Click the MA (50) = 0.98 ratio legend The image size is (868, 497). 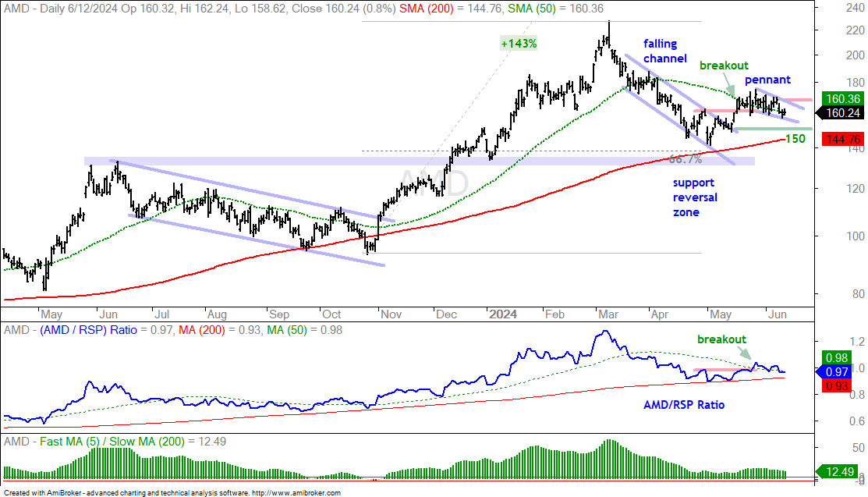click(304, 330)
